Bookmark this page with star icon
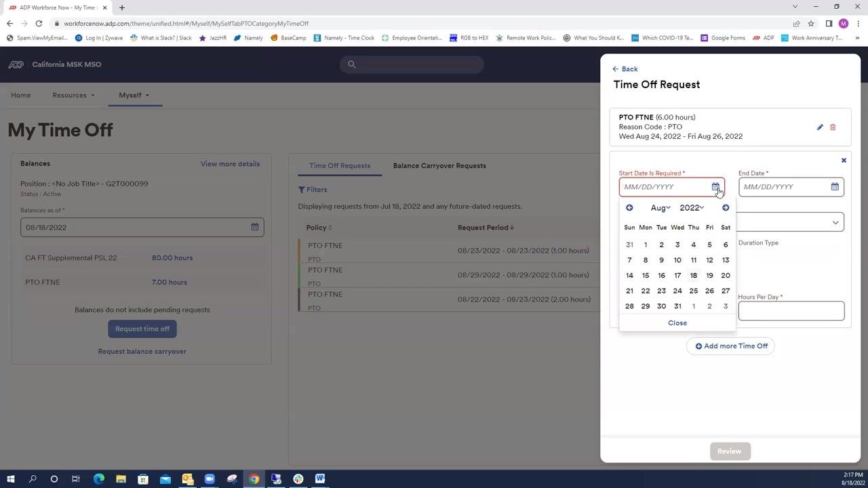The width and height of the screenshot is (868, 488). (x=811, y=24)
